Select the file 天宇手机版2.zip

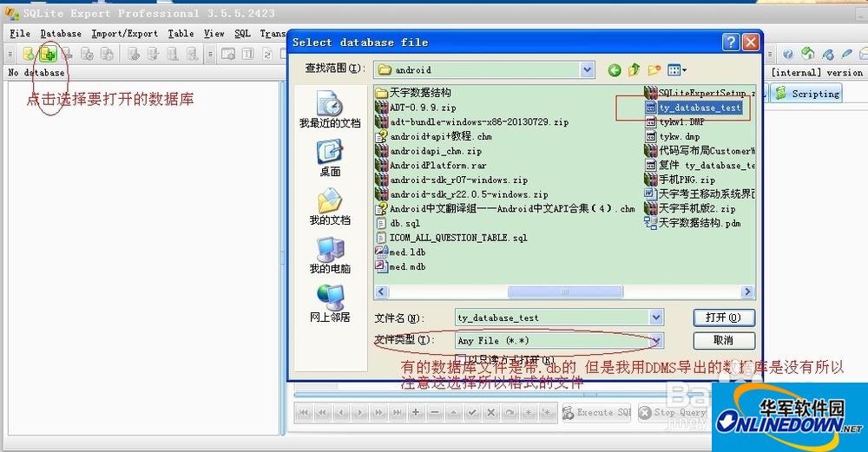click(691, 208)
